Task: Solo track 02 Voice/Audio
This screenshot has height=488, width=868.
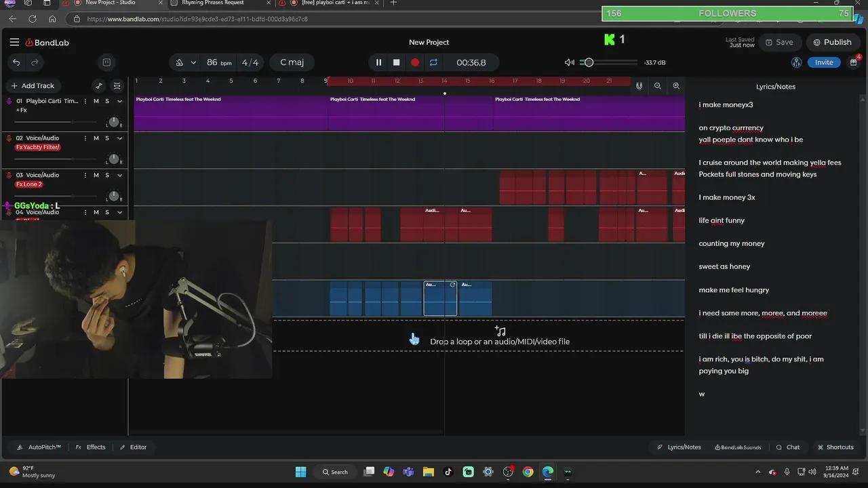Action: click(x=107, y=138)
